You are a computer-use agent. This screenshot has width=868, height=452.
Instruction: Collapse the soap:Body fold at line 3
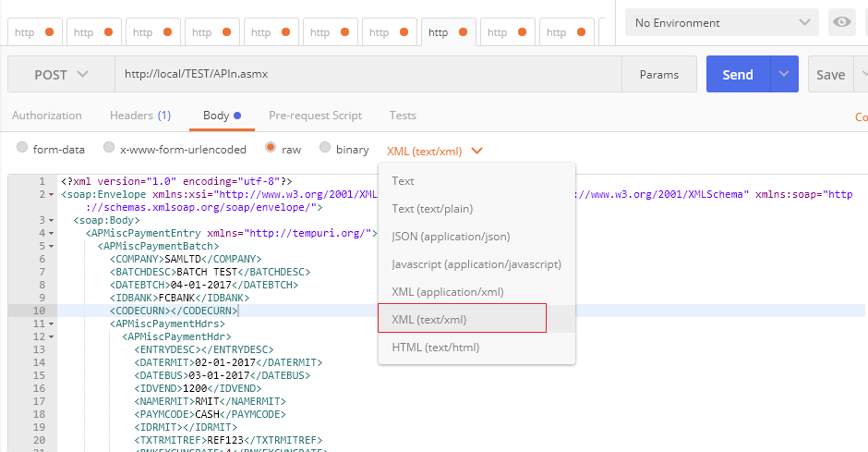52,221
